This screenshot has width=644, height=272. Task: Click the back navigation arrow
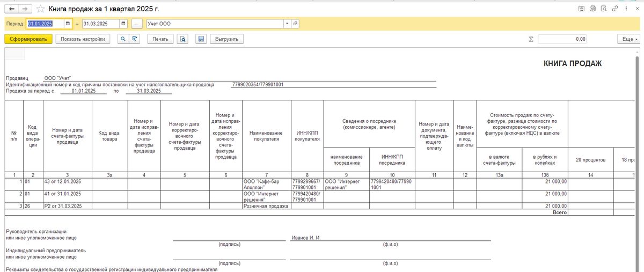(12, 9)
